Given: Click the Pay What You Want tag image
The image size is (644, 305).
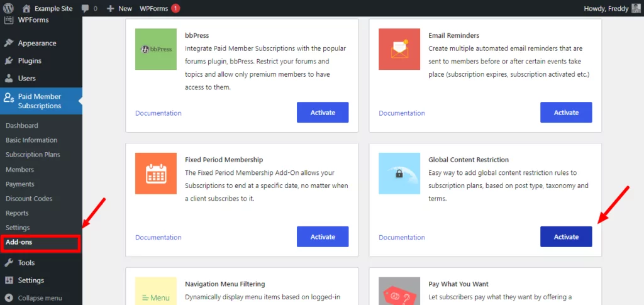Looking at the screenshot, I should point(399,291).
